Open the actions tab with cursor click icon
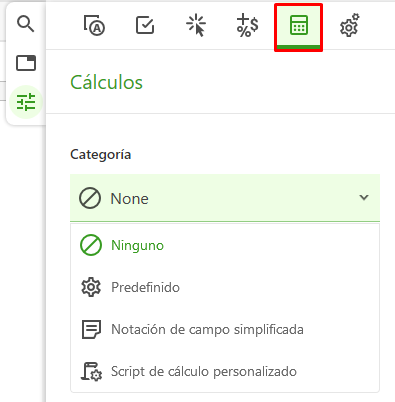 (x=196, y=25)
